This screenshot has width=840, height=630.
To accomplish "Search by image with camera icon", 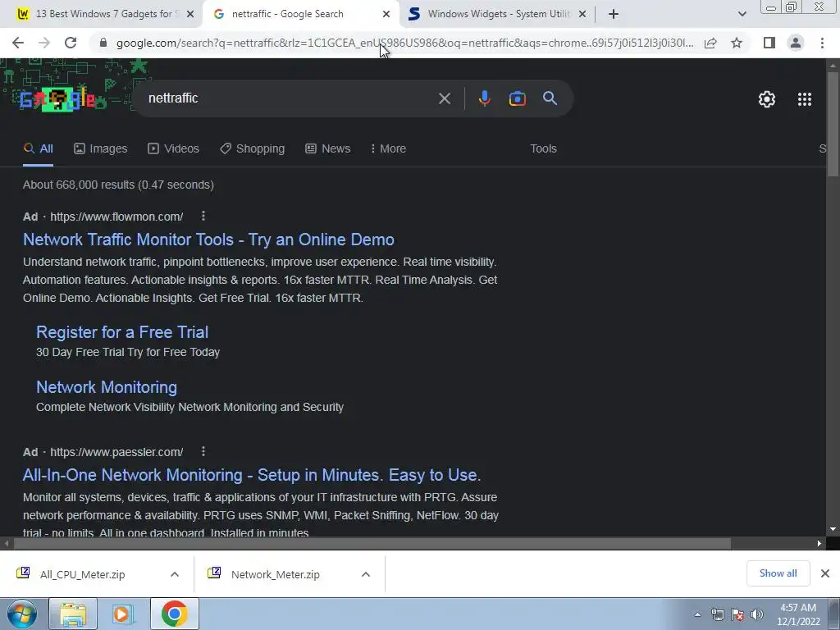I will 517,98.
